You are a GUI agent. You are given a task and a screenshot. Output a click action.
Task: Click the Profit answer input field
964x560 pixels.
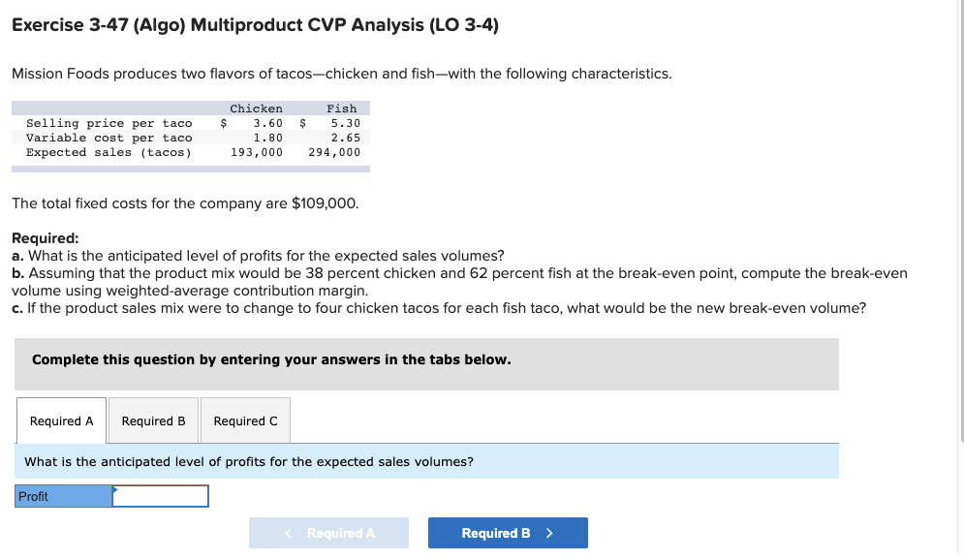(x=161, y=495)
